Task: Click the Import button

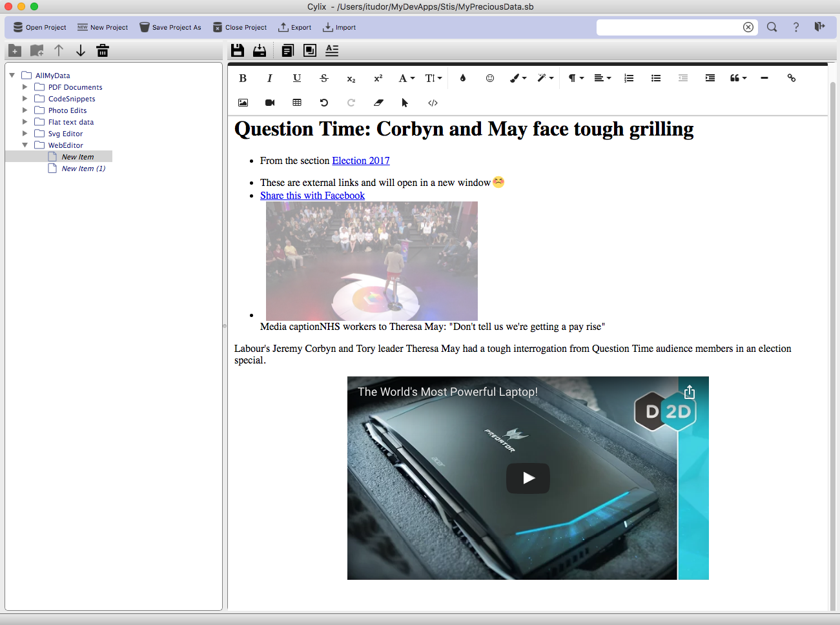Action: pos(339,27)
